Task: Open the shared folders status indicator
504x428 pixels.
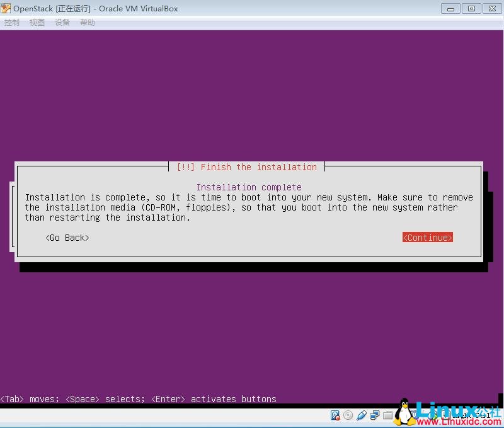Action: click(x=387, y=415)
